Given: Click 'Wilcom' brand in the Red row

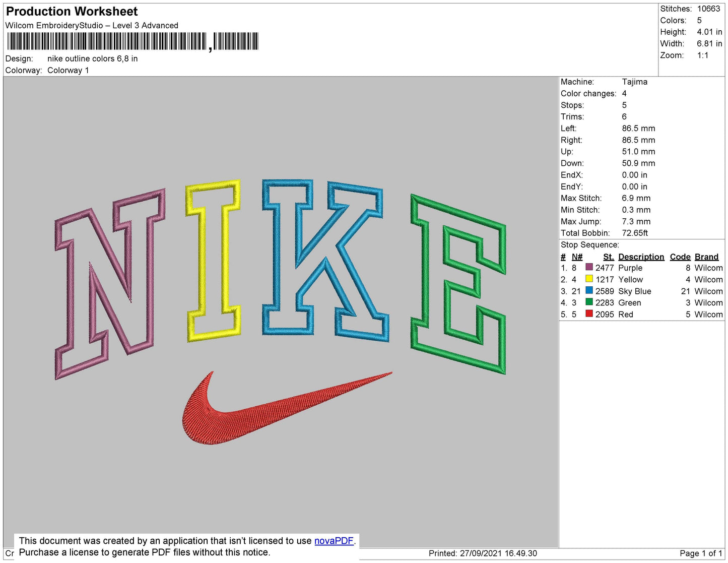Looking at the screenshot, I should (x=708, y=315).
